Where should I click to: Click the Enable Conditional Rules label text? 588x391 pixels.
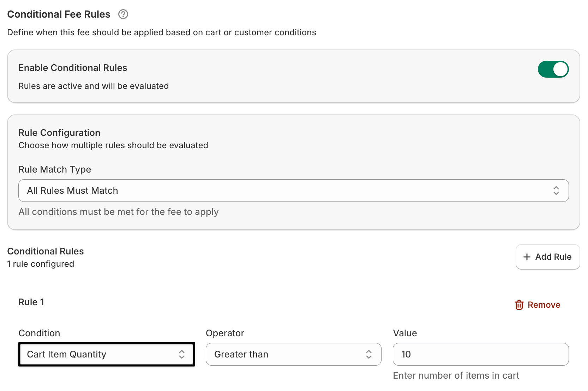[73, 68]
